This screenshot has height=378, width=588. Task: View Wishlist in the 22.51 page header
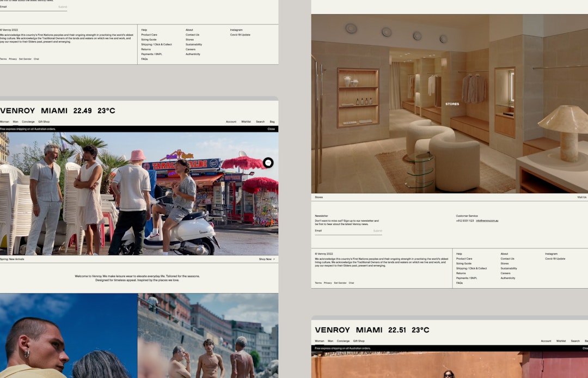coord(561,341)
